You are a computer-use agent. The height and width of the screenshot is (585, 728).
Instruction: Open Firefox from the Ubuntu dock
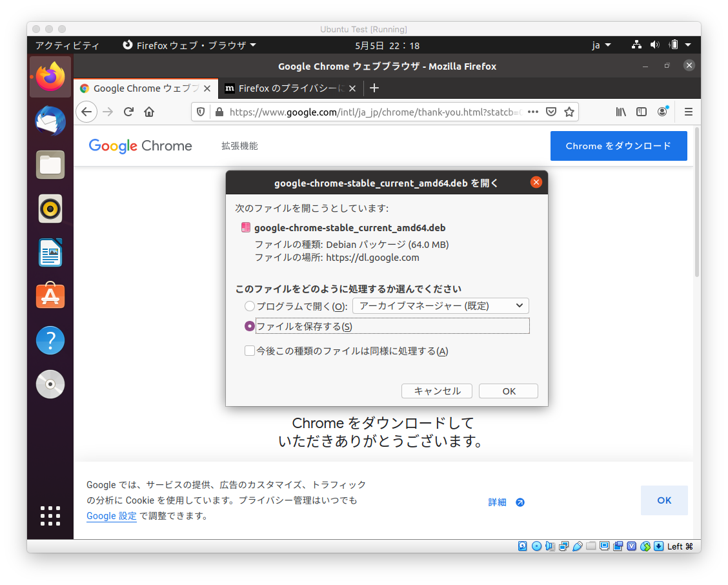(50, 77)
